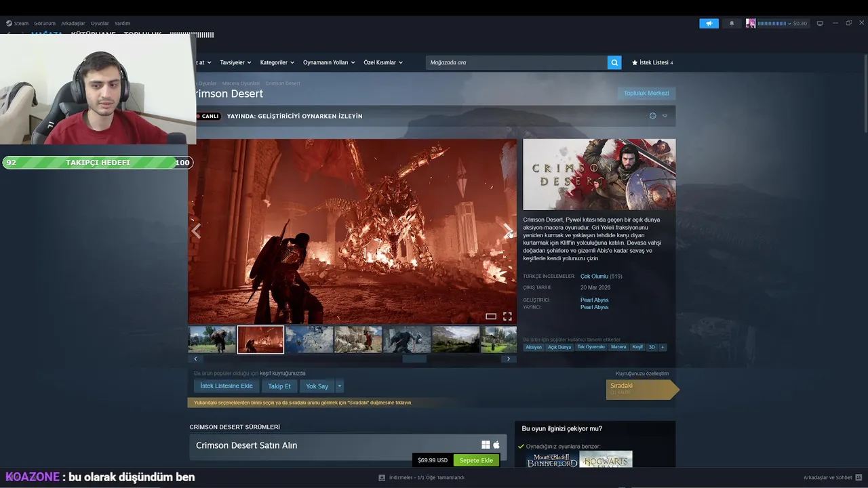Show next screenshot with right arrow

click(508, 231)
